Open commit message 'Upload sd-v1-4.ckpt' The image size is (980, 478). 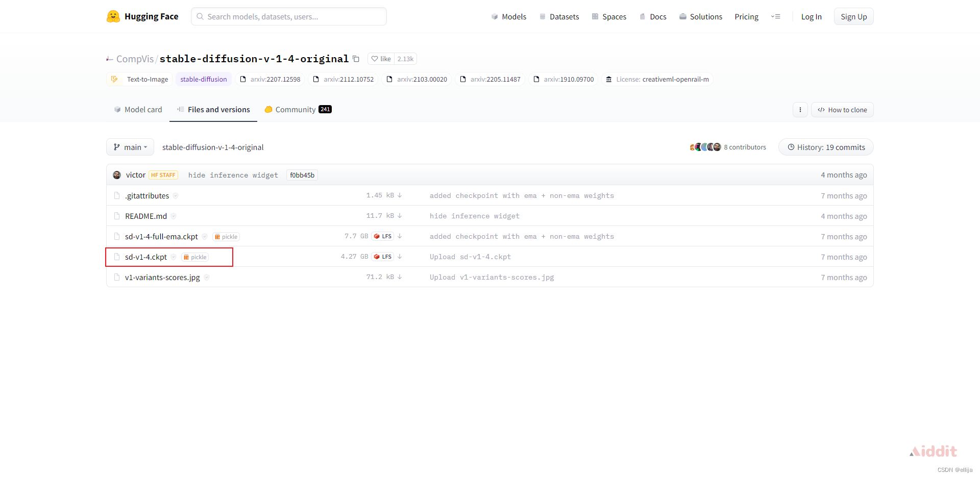pyautogui.click(x=470, y=257)
